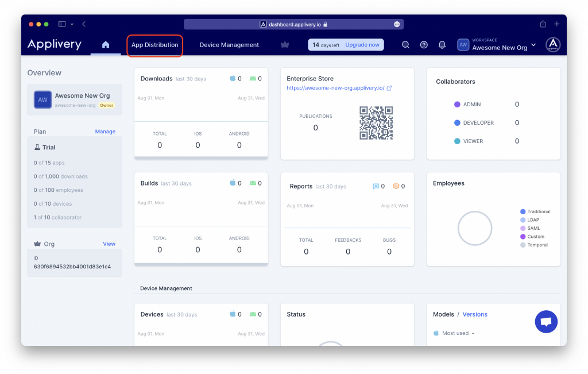588x374 pixels.
Task: Click the Enterprise Store QR code
Action: (x=376, y=123)
